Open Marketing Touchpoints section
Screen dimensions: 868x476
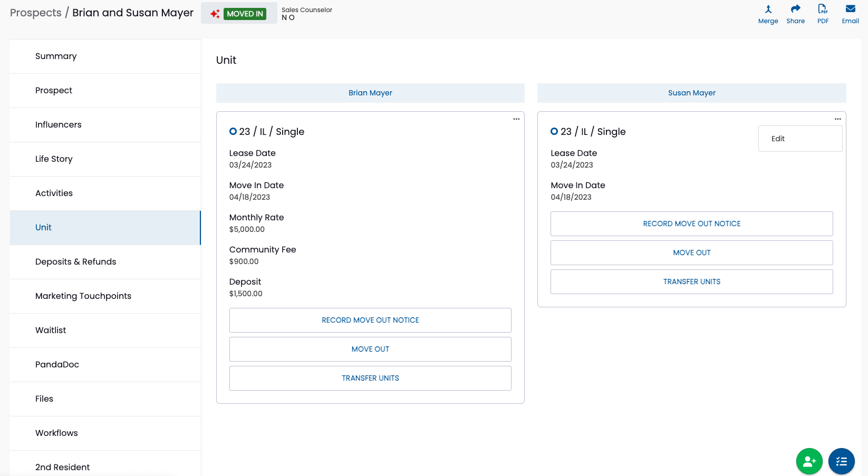pyautogui.click(x=105, y=296)
